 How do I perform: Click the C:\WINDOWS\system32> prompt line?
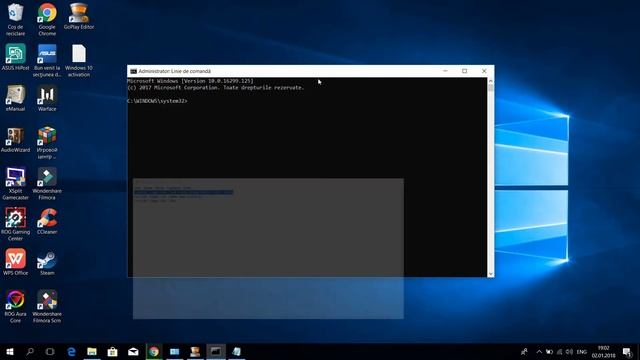157,101
